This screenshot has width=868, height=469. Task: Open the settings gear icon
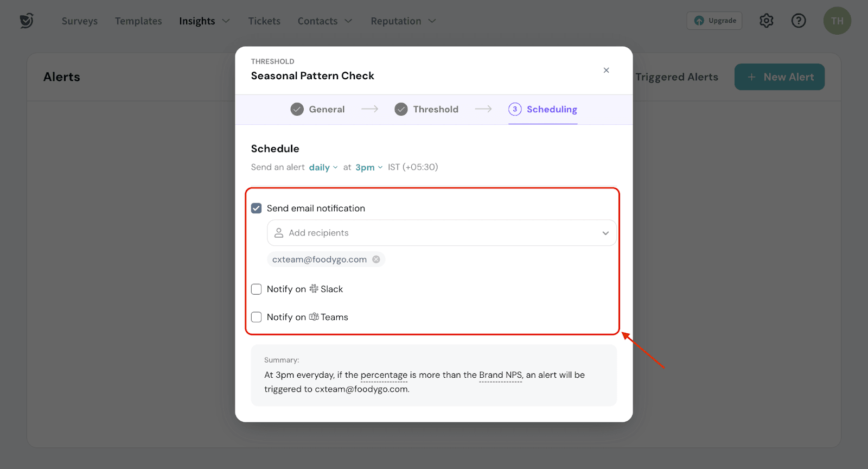point(766,21)
